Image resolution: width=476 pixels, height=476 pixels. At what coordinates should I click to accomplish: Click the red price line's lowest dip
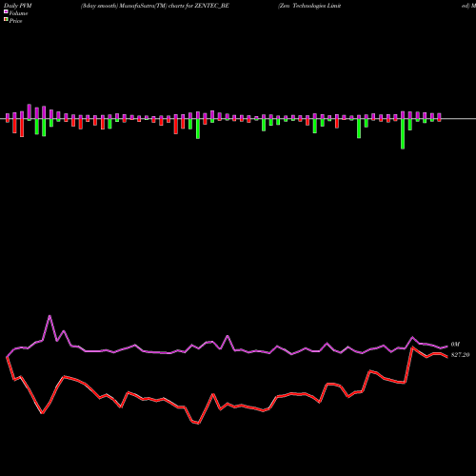coord(198,423)
